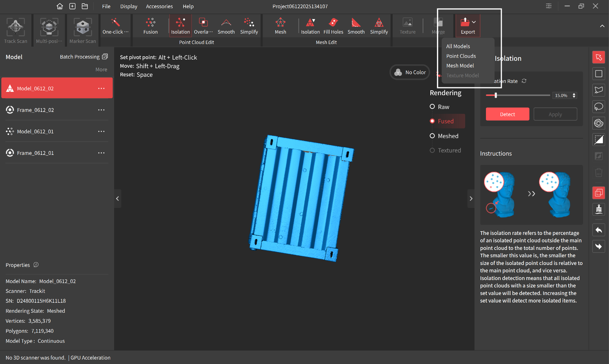Viewport: 609px width, 364px height.
Task: Open Fill Holes tool
Action: pyautogui.click(x=333, y=26)
